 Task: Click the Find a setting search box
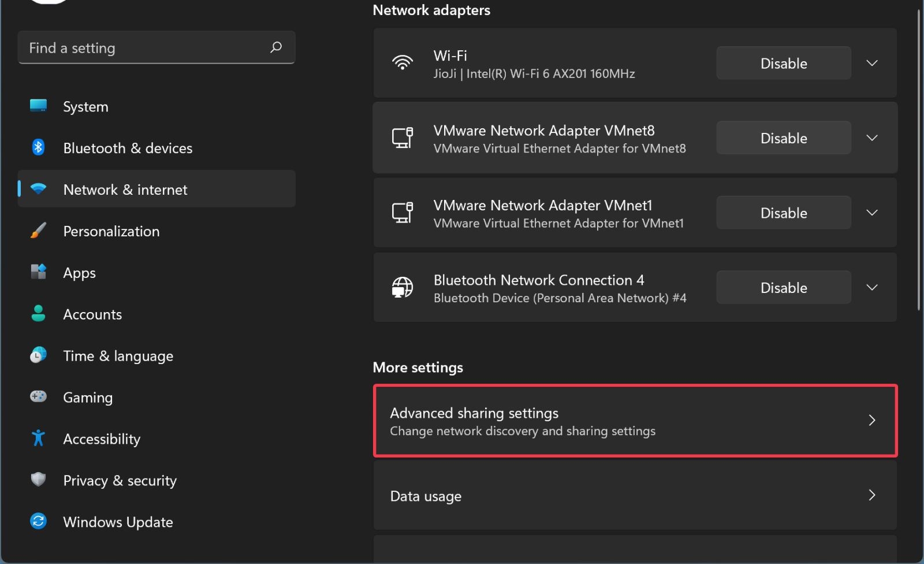157,47
